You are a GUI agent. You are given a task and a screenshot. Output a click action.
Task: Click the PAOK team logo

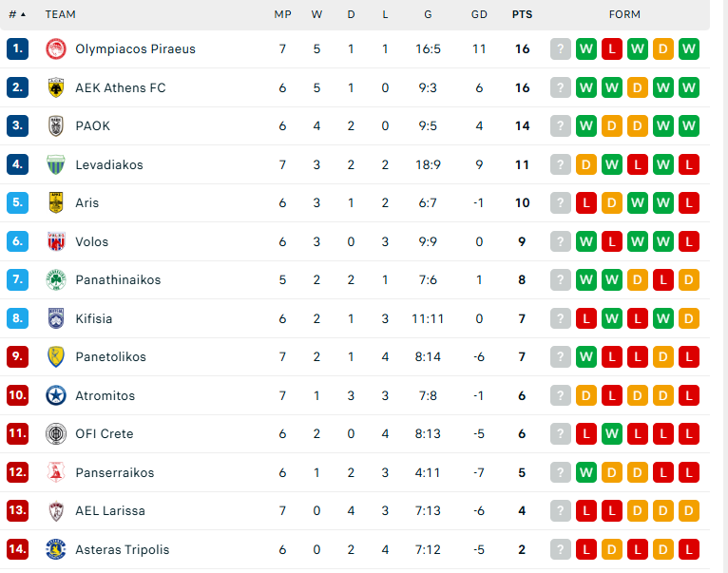55,126
